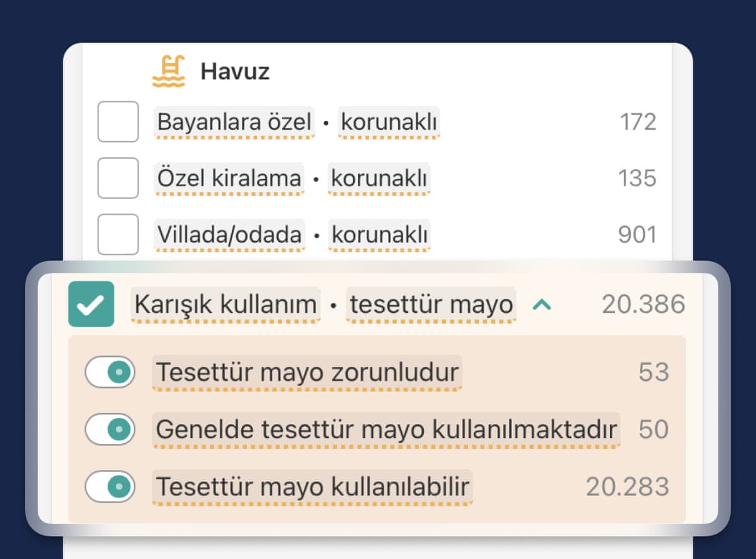Collapse the Karışık kullanım chevron

542,305
